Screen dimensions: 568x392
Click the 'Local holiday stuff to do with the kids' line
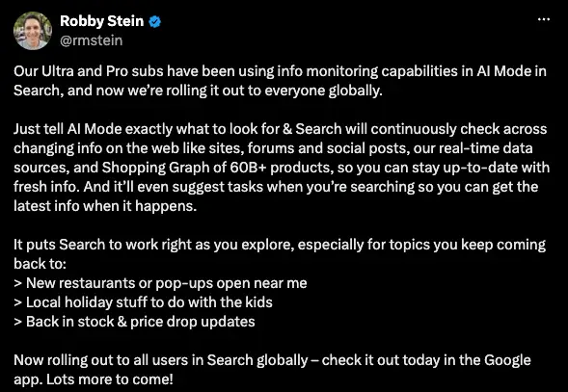coord(143,302)
